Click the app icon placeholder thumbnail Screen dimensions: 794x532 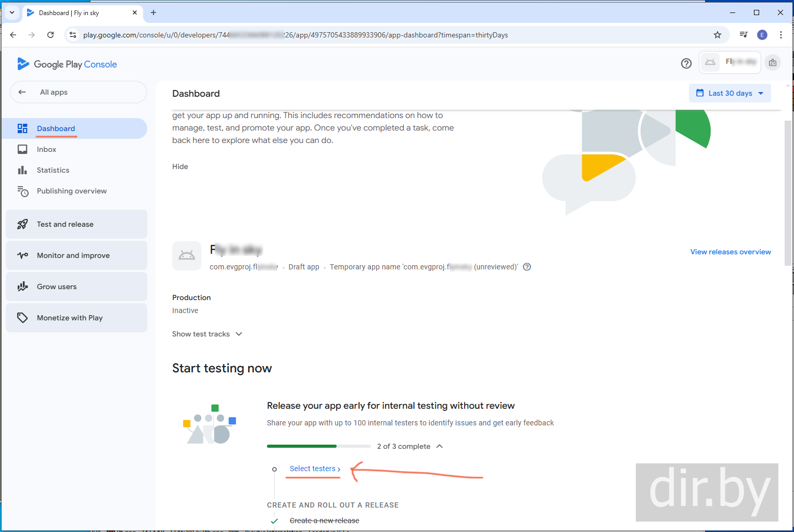[187, 256]
